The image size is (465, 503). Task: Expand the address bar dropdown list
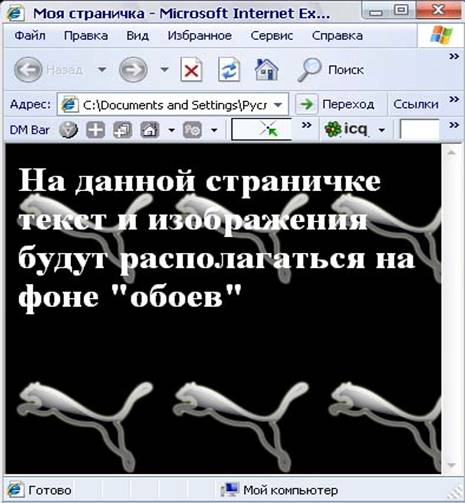(278, 105)
